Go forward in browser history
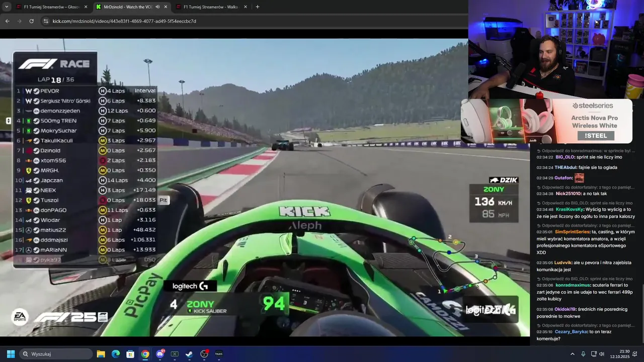 coord(19,21)
